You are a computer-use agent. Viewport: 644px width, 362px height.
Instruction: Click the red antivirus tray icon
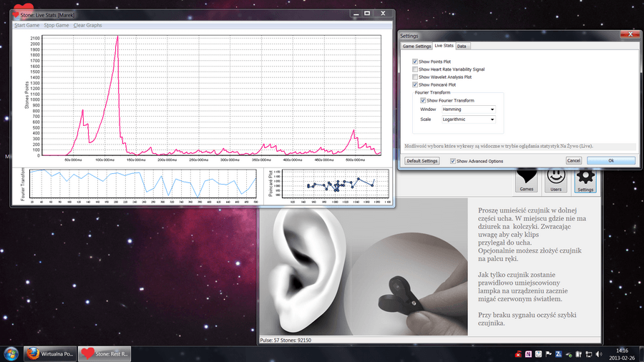(518, 354)
